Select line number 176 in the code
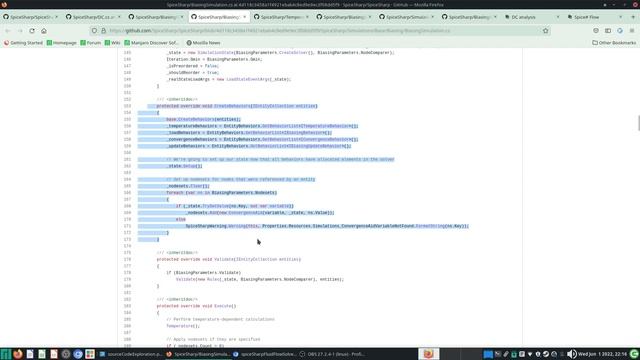The height and width of the screenshot is (360, 640). [x=127, y=260]
